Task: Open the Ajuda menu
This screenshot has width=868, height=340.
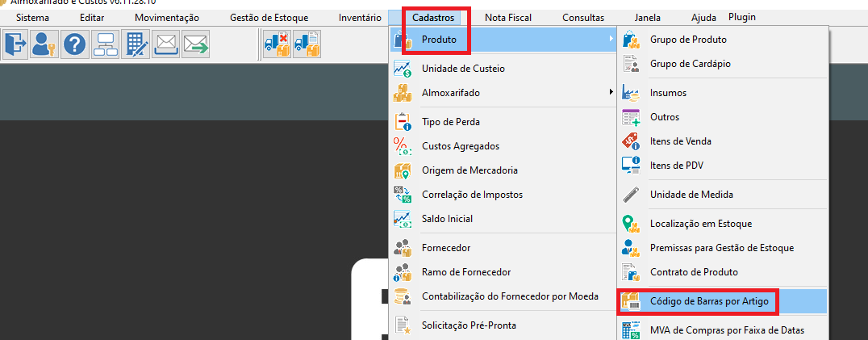Action: pyautogui.click(x=703, y=18)
